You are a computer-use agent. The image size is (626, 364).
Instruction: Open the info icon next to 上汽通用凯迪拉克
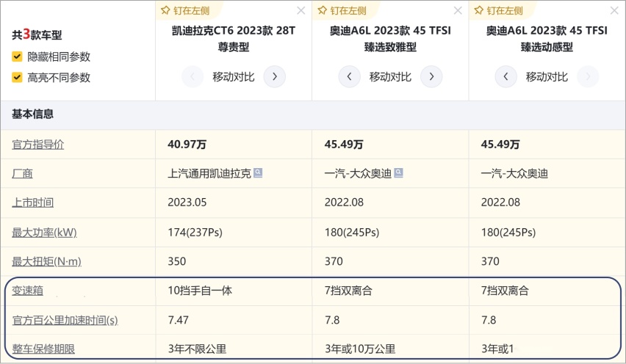pos(258,172)
